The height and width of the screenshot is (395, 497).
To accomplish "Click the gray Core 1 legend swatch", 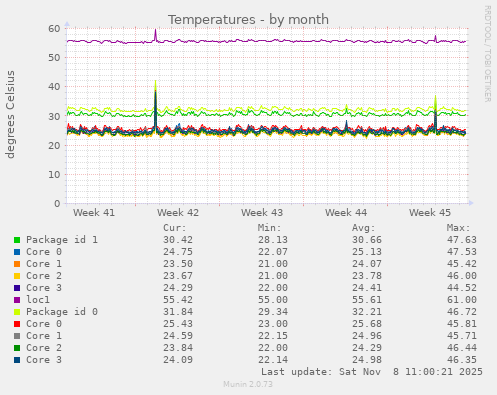I will 17,336.
